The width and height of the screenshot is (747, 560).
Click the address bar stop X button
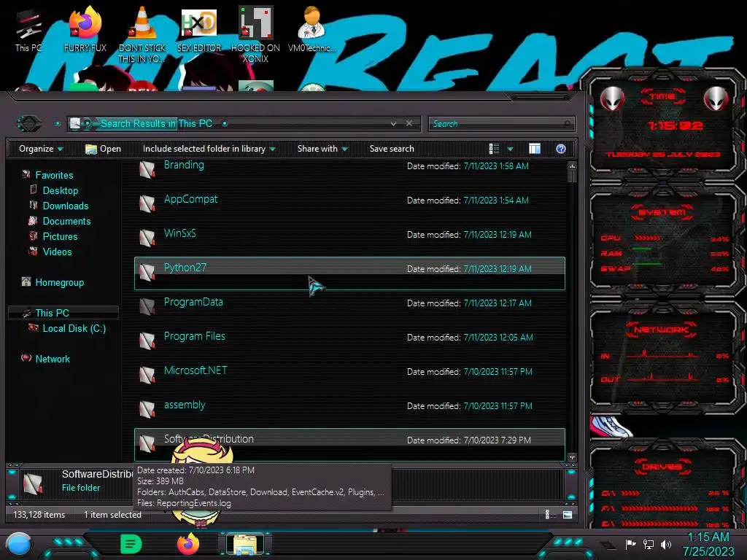click(409, 124)
